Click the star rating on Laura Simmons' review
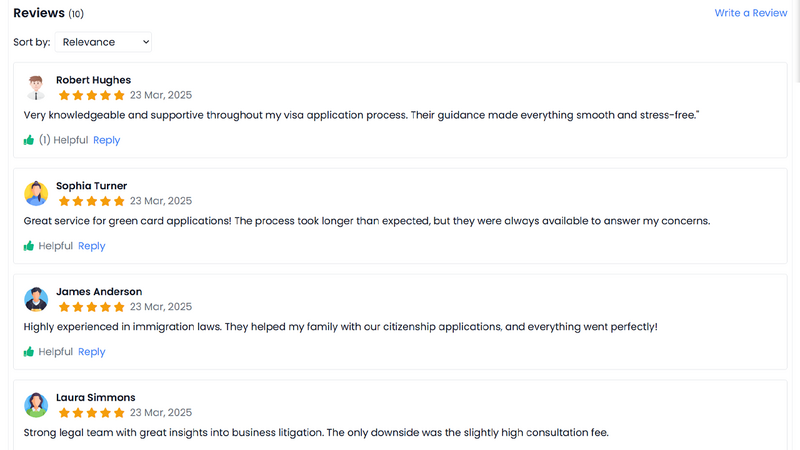This screenshot has height=450, width=800. pyautogui.click(x=91, y=412)
